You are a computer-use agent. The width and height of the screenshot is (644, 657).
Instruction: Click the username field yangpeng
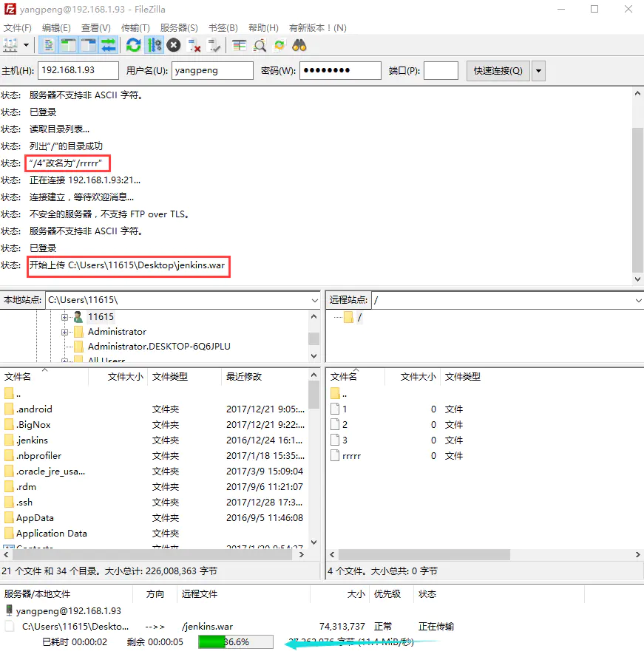click(212, 70)
